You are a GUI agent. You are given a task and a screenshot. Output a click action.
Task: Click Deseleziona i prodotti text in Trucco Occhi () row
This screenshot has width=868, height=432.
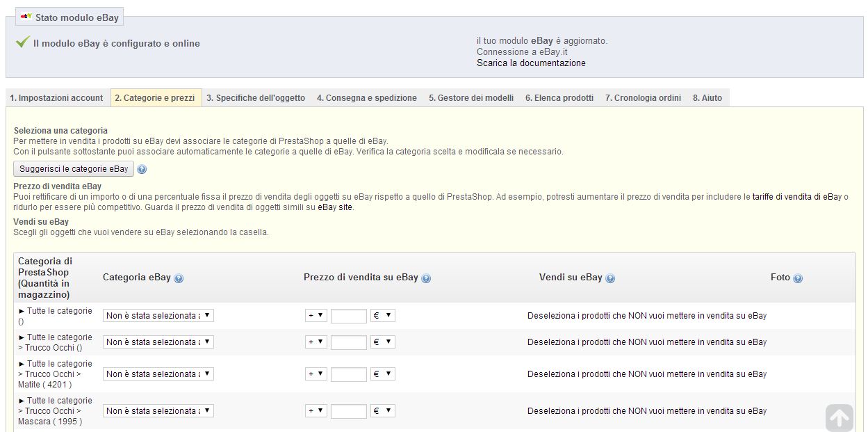pyautogui.click(x=647, y=342)
